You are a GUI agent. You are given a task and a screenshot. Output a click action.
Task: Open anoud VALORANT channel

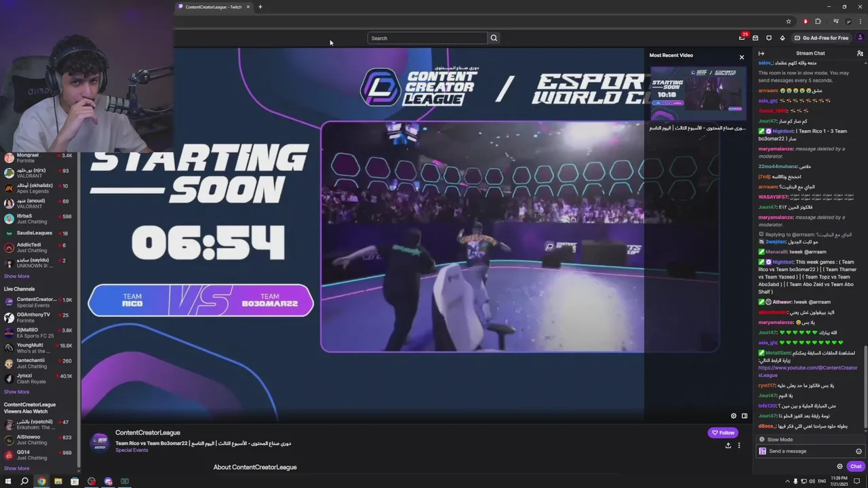pyautogui.click(x=40, y=203)
